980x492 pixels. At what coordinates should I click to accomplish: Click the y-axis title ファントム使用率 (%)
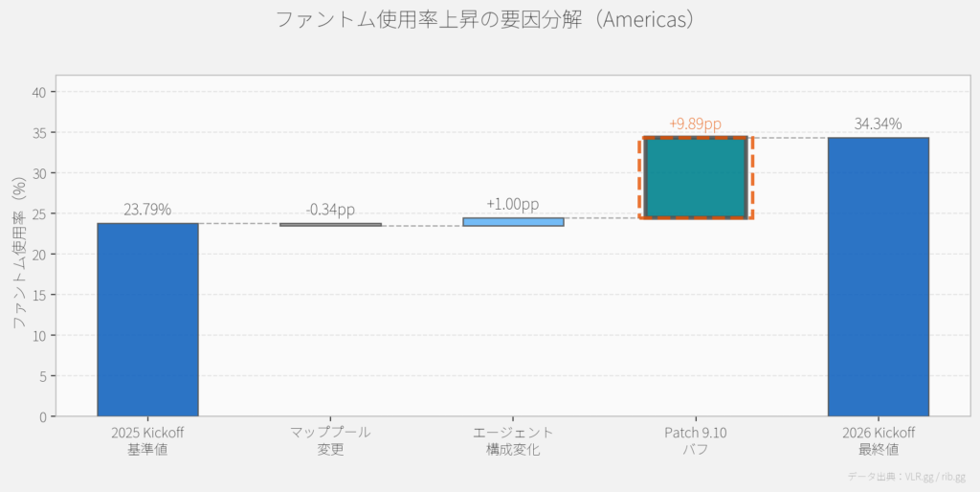(x=19, y=254)
